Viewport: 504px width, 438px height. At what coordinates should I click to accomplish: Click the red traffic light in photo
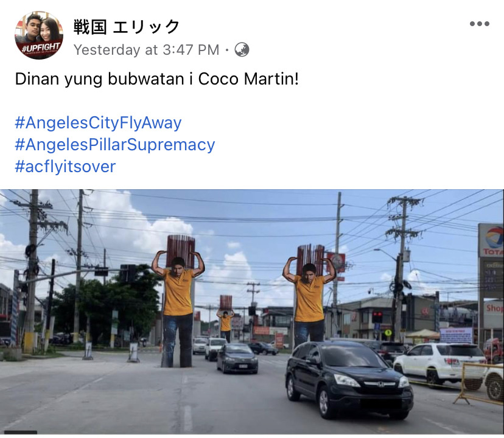click(377, 316)
